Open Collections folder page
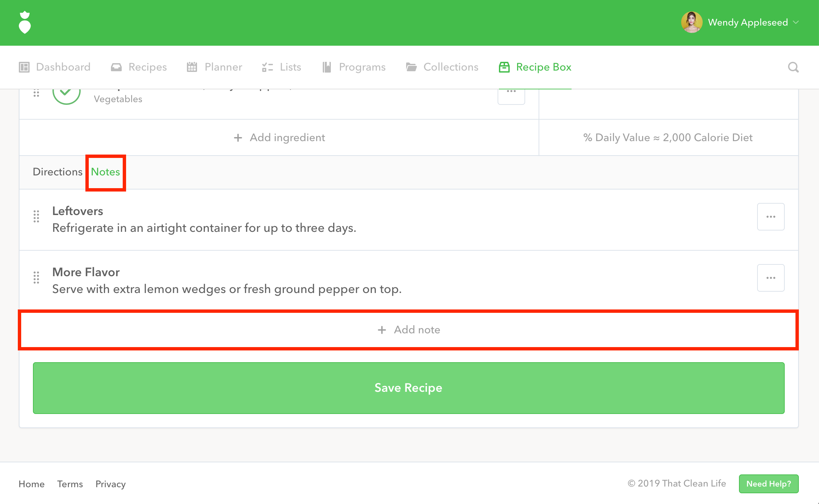The height and width of the screenshot is (504, 819). point(442,67)
